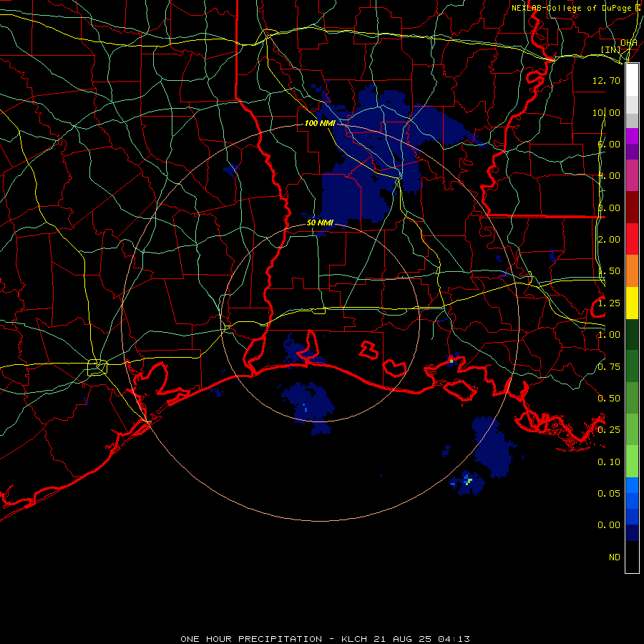Screen dimensions: 644x644
Task: Click the yellow legend swatch near 1.25
Action: [x=632, y=303]
